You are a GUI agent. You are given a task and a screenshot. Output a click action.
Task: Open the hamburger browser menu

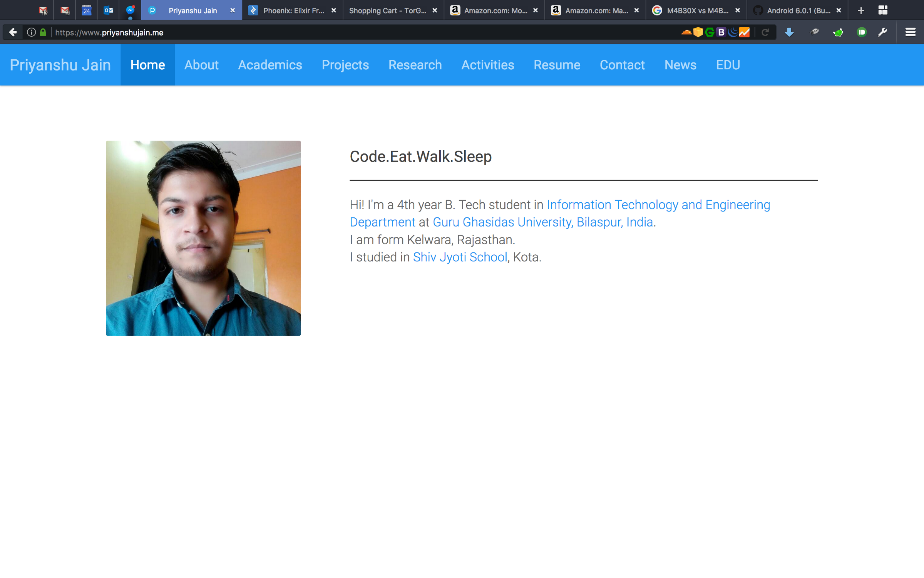click(x=910, y=32)
